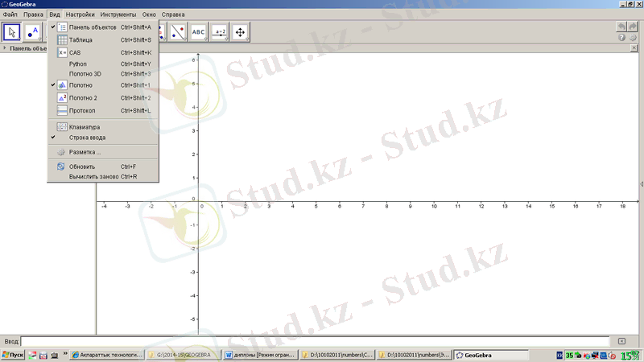The height and width of the screenshot is (362, 644).
Task: Click the Полотно triangle icon
Action: 62,85
